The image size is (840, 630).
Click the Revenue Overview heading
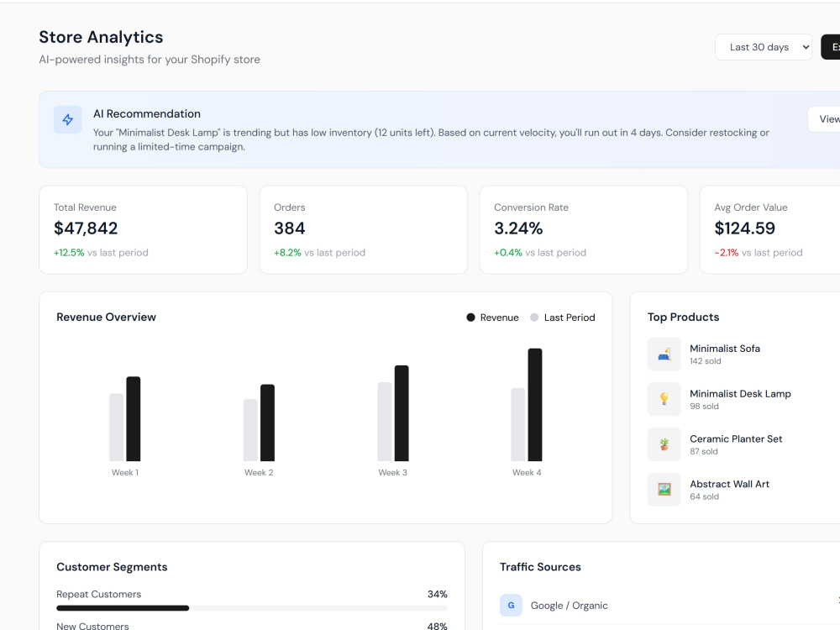point(106,318)
